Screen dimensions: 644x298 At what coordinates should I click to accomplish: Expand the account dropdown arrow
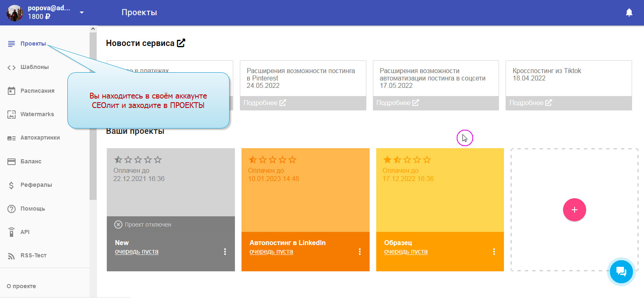point(82,13)
